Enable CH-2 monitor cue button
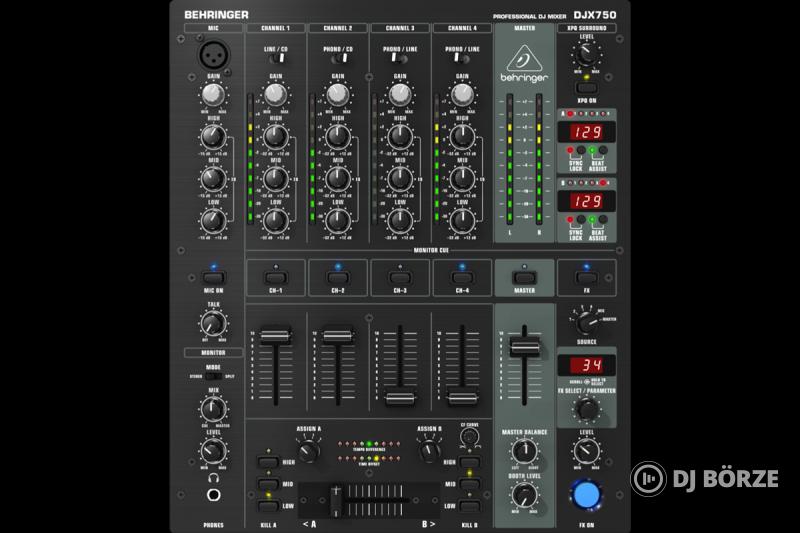 338,278
